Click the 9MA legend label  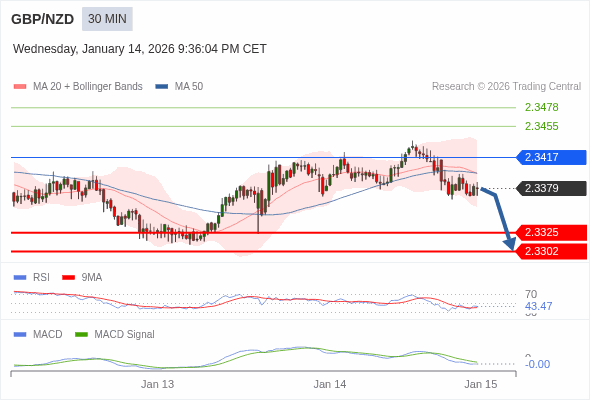(x=92, y=278)
